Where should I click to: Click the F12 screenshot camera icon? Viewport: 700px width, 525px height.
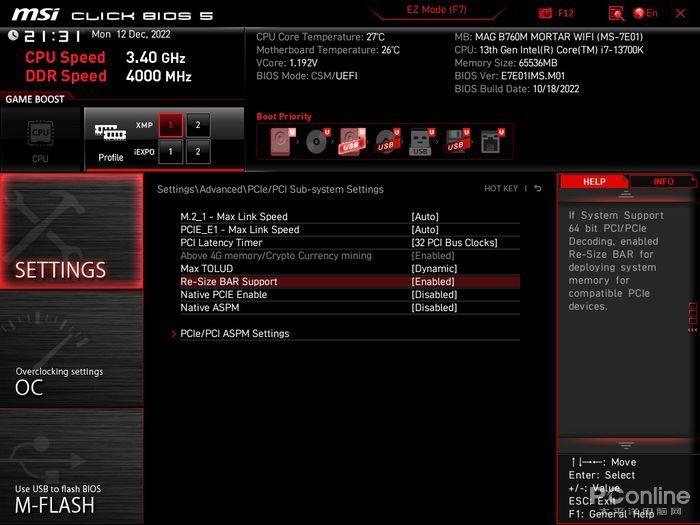coord(544,13)
